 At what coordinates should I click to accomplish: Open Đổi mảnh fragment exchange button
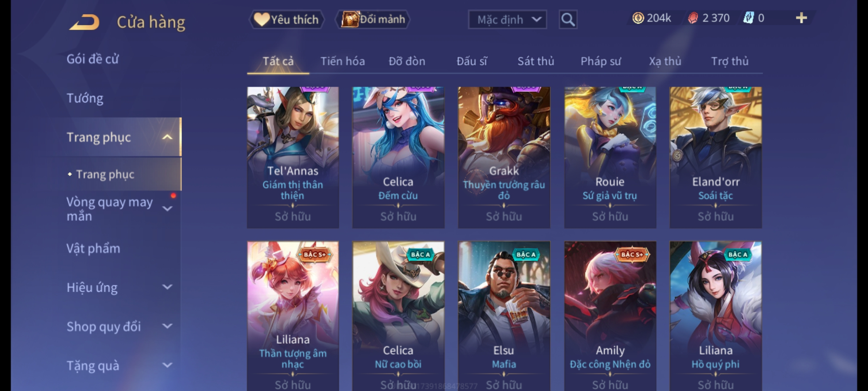(x=373, y=19)
